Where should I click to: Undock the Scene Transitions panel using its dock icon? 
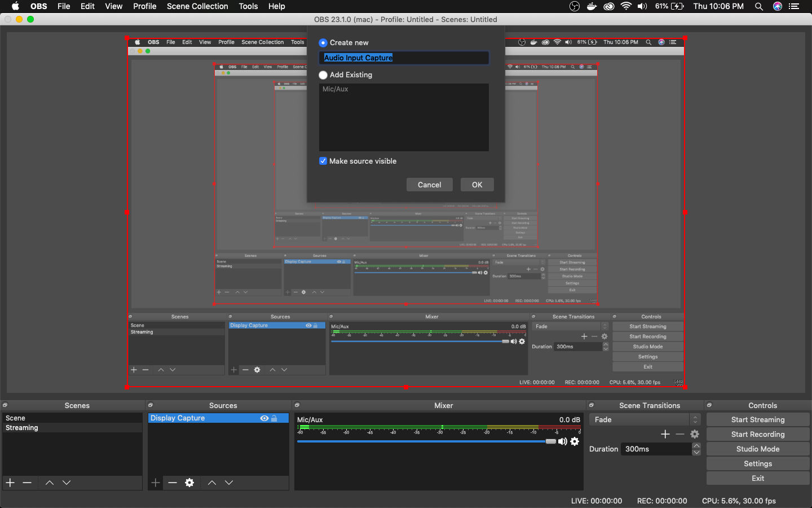pyautogui.click(x=592, y=405)
